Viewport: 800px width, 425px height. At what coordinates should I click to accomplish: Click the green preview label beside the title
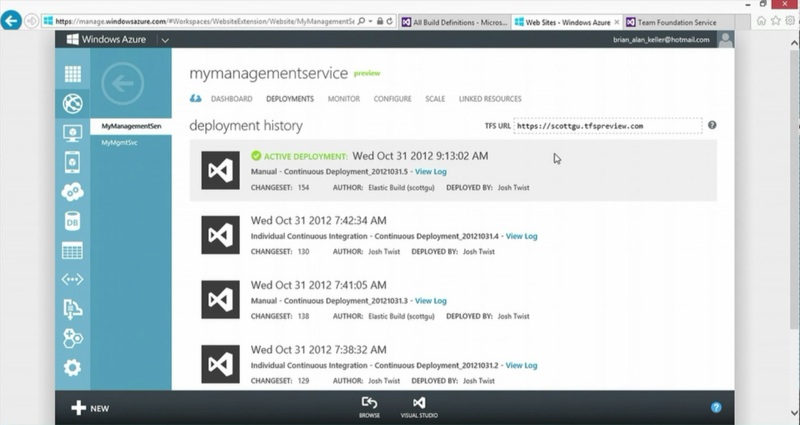(367, 73)
